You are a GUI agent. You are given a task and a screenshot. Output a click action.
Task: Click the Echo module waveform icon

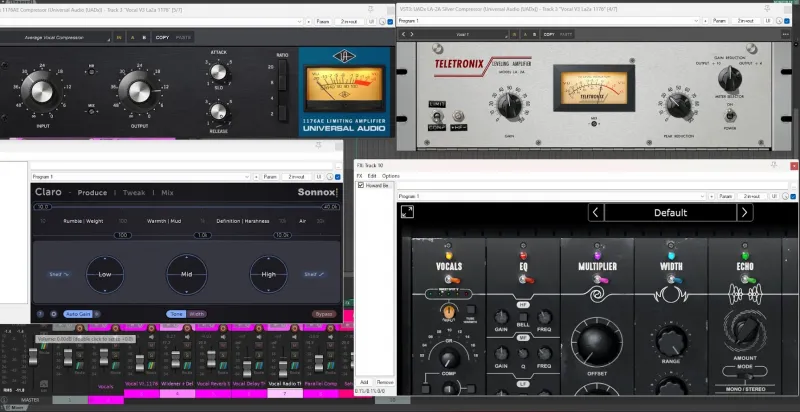pos(745,294)
